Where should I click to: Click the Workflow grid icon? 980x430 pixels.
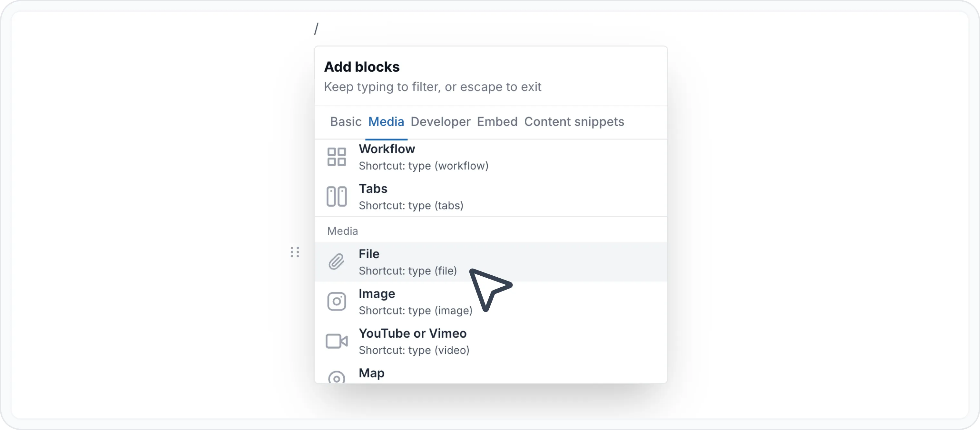click(x=336, y=157)
